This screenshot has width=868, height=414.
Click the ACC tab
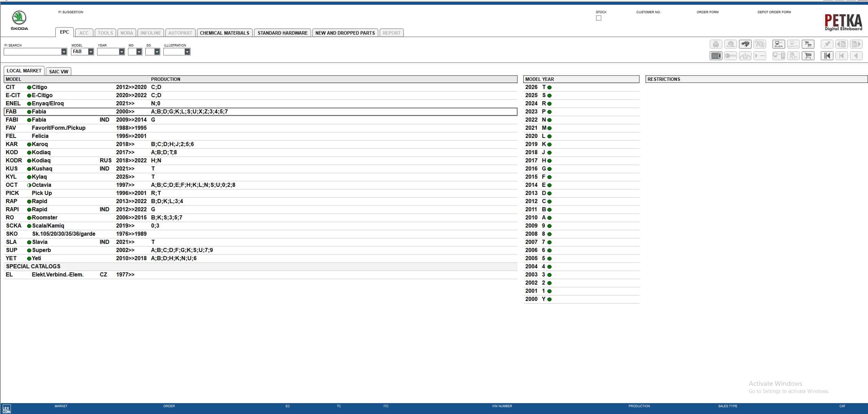tap(84, 33)
